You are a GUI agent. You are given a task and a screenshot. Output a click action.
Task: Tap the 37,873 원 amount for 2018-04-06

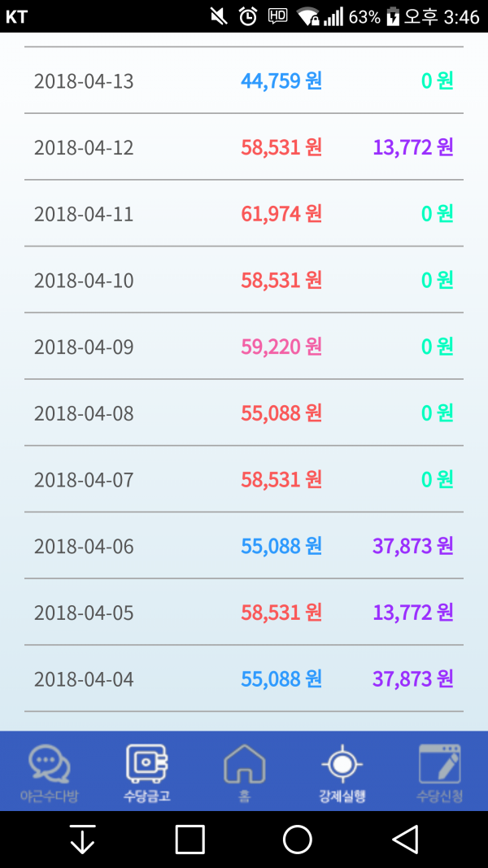tap(413, 546)
